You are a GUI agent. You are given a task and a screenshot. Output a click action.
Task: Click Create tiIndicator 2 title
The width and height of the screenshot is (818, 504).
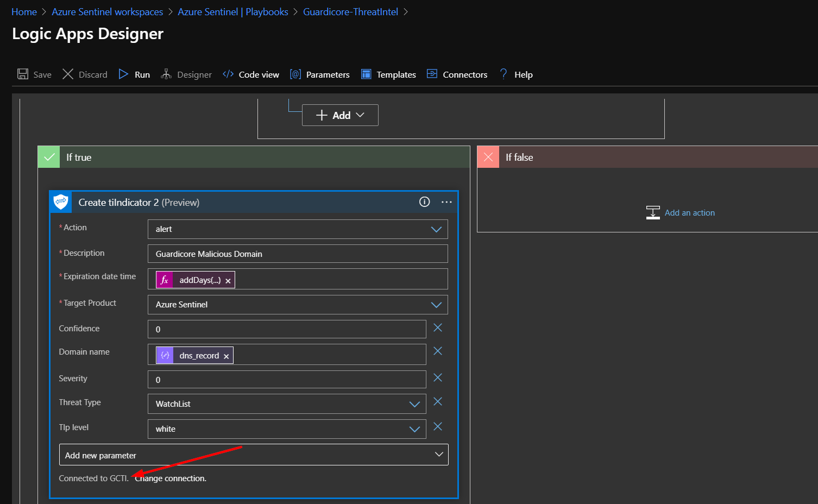coord(139,203)
